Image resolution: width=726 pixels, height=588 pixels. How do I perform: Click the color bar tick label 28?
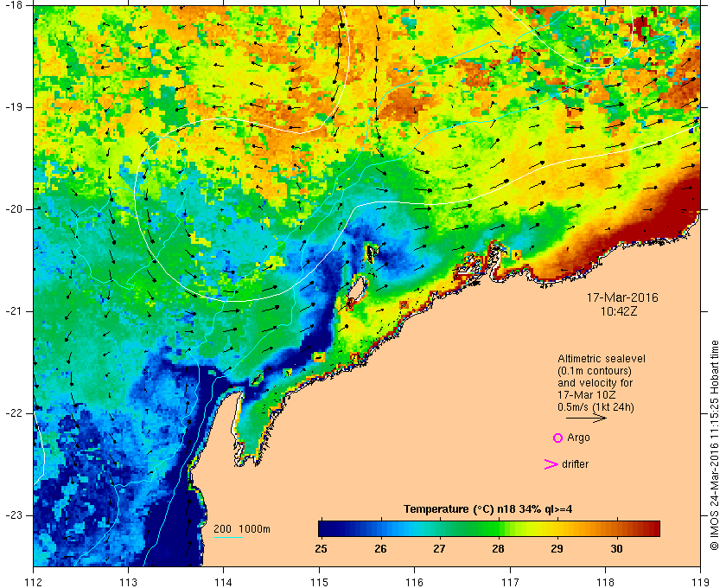pyautogui.click(x=498, y=549)
